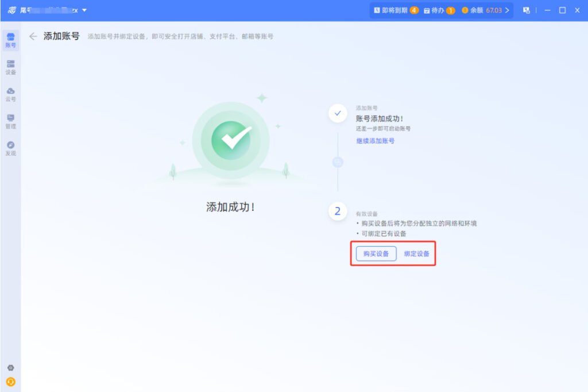Image resolution: width=588 pixels, height=392 pixels.
Task: Open settings via gear icon at sidebar bottom
Action: click(x=10, y=367)
